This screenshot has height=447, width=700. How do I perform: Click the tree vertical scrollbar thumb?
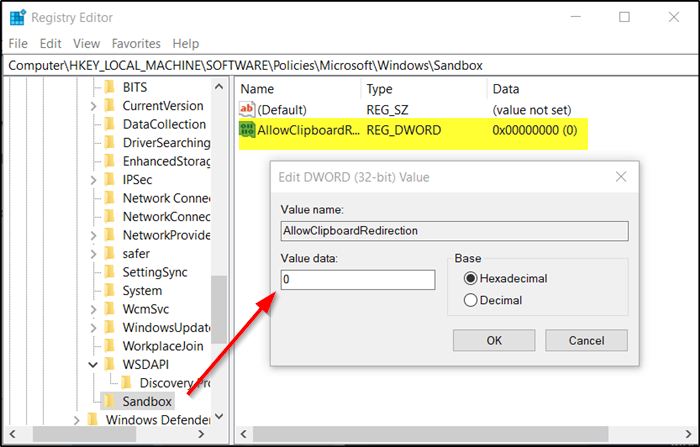tap(219, 309)
